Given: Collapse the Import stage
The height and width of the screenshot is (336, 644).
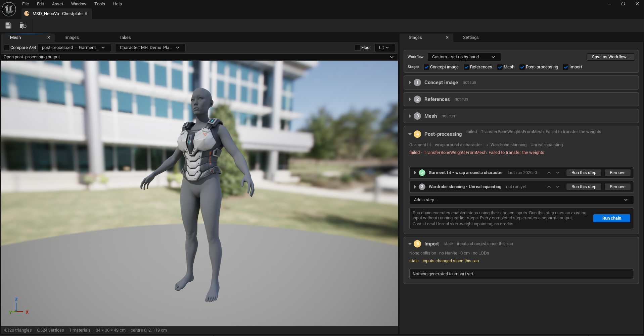Looking at the screenshot, I should coord(410,244).
